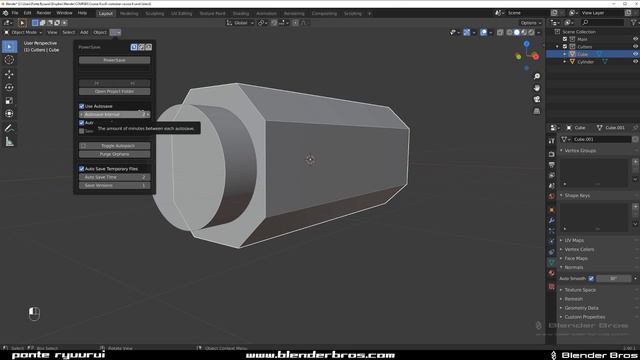Click the first icon in PowerSave popup header
This screenshot has width=640, height=360.
click(x=134, y=47)
